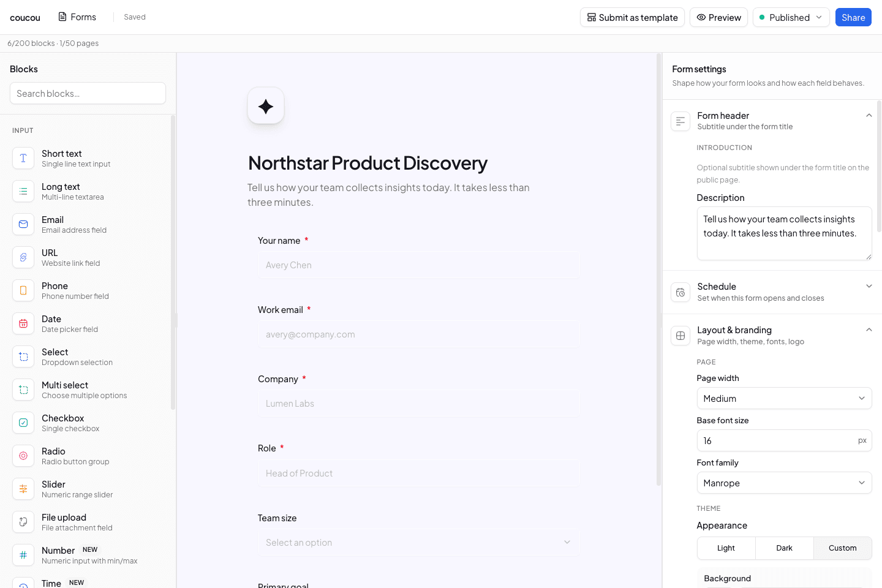Click the blocks panel scrollbar
The height and width of the screenshot is (588, 882).
(x=173, y=262)
